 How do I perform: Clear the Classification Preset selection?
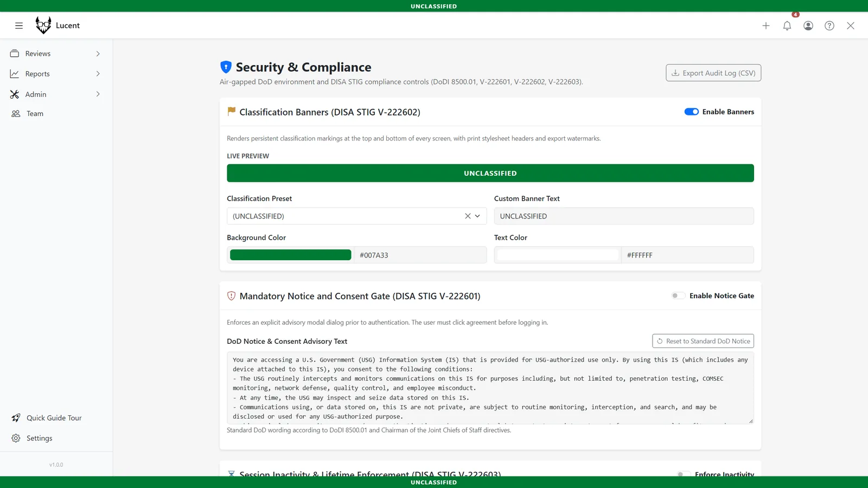[468, 216]
